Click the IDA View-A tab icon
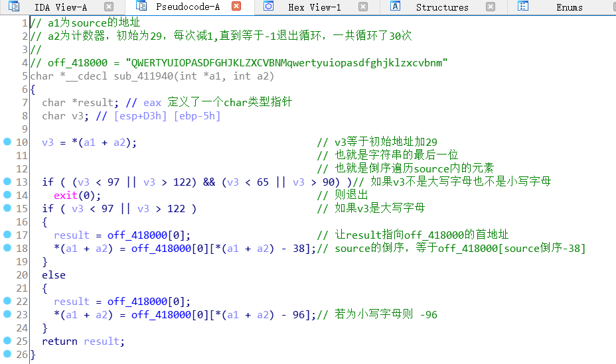Image resolution: width=616 pixels, height=364 pixels. (x=14, y=6)
